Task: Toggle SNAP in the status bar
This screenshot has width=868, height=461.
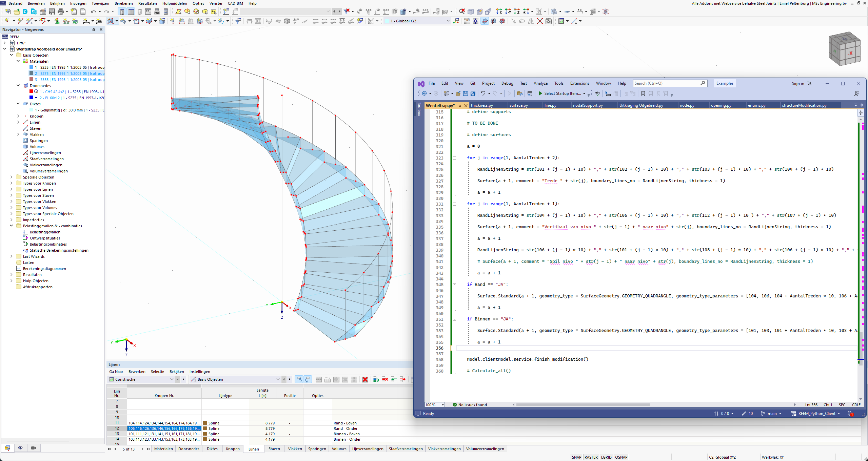Action: 576,457
